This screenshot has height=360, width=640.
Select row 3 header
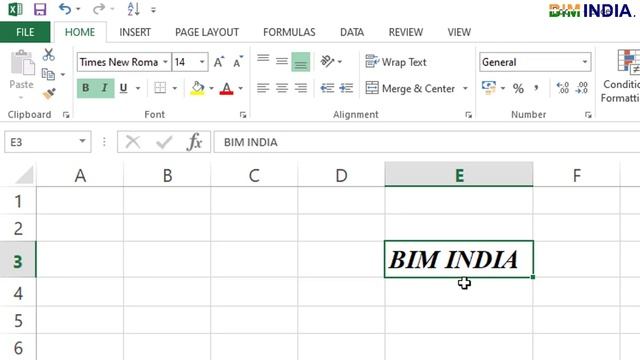[x=18, y=261]
